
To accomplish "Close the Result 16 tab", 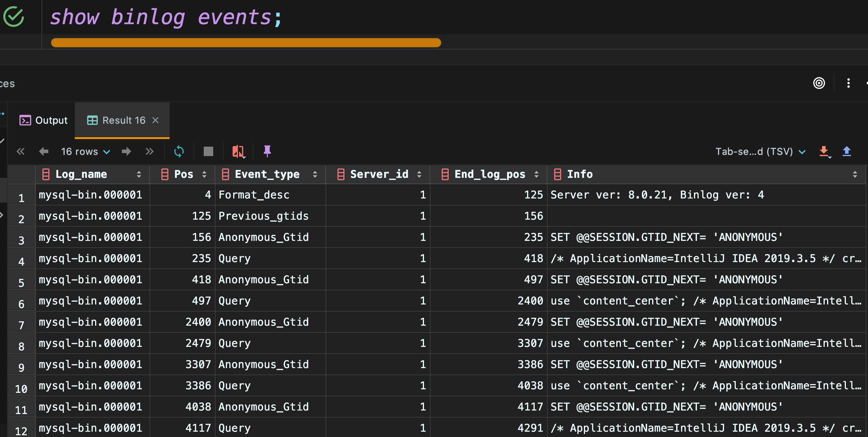I will pos(155,120).
